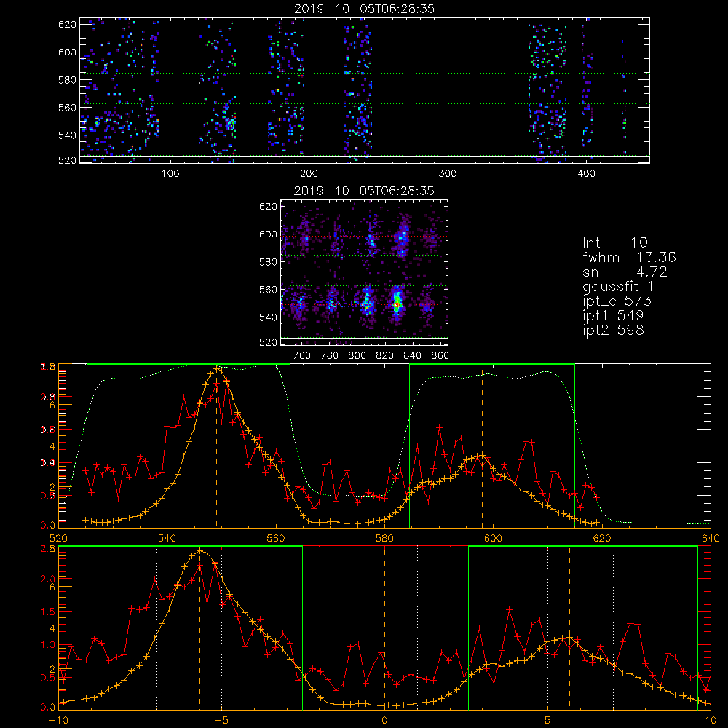
Task: Click the orange fit peak in the bottom plot
Action: pyautogui.click(x=200, y=550)
